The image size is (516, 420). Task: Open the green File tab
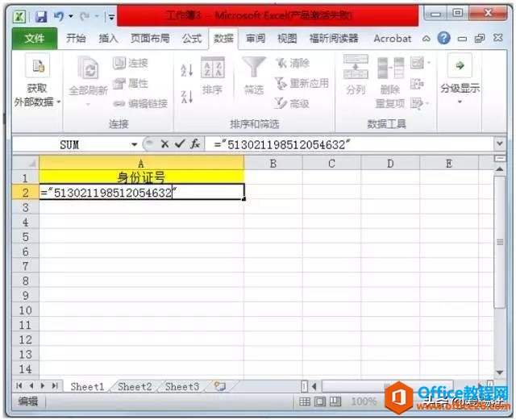[x=35, y=39]
